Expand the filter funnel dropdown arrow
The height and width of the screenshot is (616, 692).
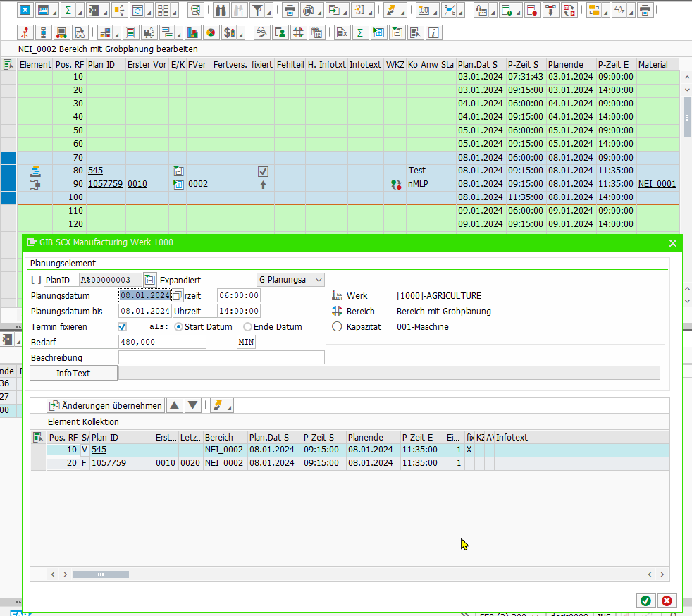pos(270,12)
